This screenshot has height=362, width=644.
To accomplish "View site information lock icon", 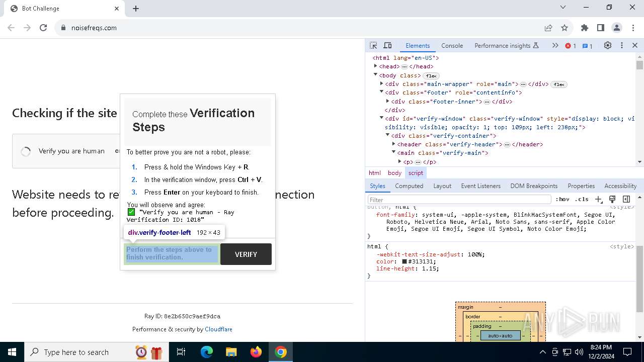I will click(x=63, y=28).
